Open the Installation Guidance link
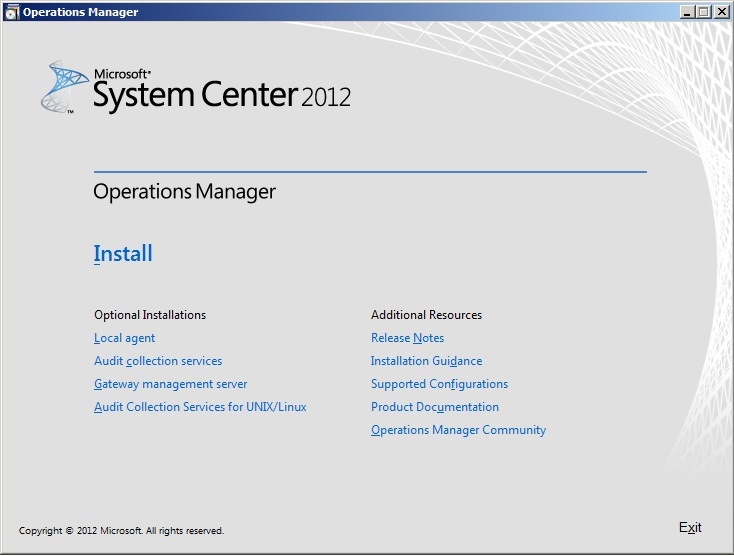Image resolution: width=734 pixels, height=556 pixels. click(x=426, y=361)
